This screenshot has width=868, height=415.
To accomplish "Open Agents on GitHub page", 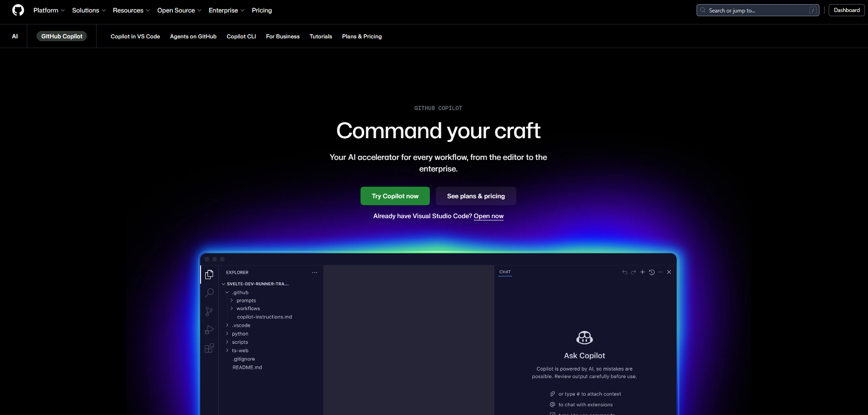I will pos(193,37).
